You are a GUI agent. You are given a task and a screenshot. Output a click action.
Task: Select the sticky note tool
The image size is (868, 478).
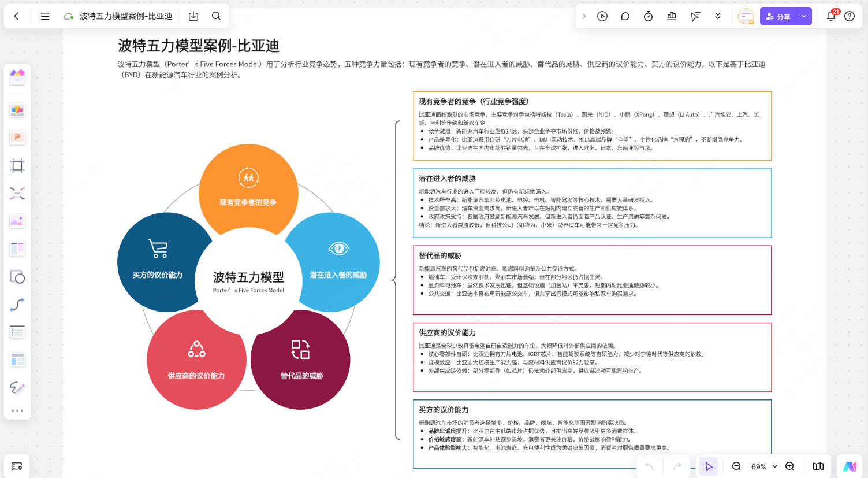pyautogui.click(x=17, y=110)
